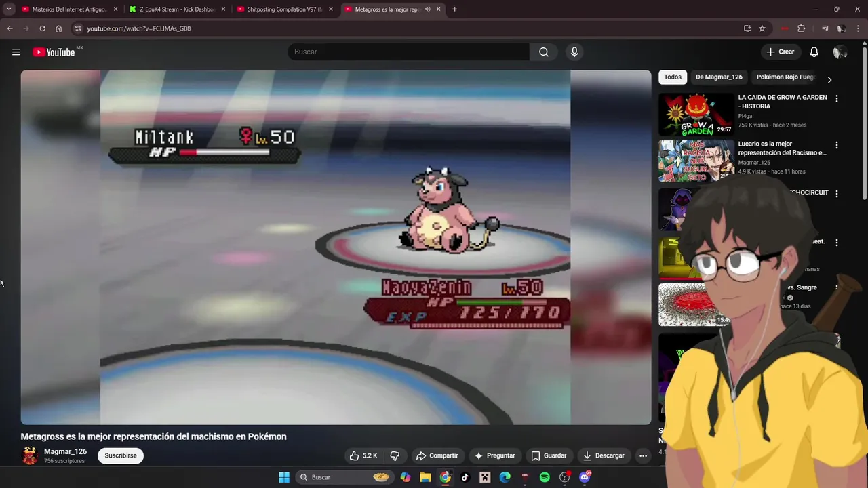The image size is (868, 488).
Task: Download video with Descargar button
Action: 604,455
